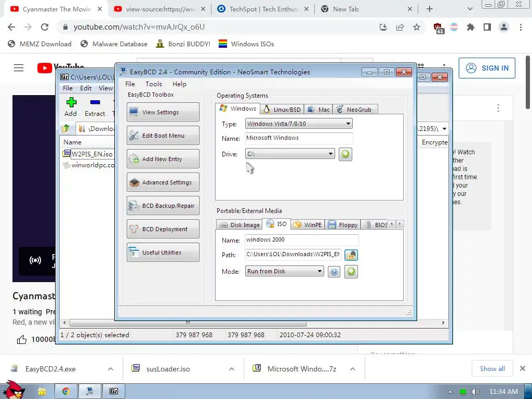Switch to the NeoGrub tab

(x=354, y=109)
